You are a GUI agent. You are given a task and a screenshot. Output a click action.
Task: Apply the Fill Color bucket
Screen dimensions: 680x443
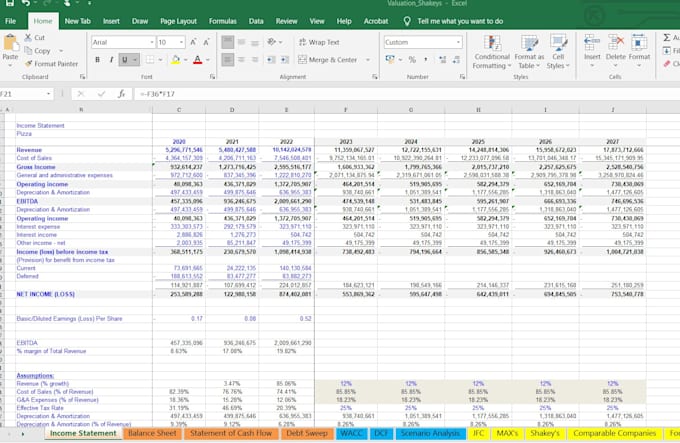click(x=176, y=60)
